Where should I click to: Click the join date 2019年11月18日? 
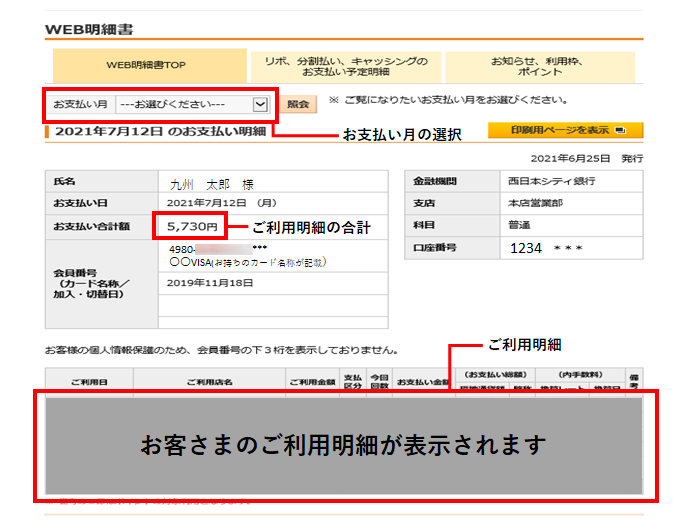[210, 283]
